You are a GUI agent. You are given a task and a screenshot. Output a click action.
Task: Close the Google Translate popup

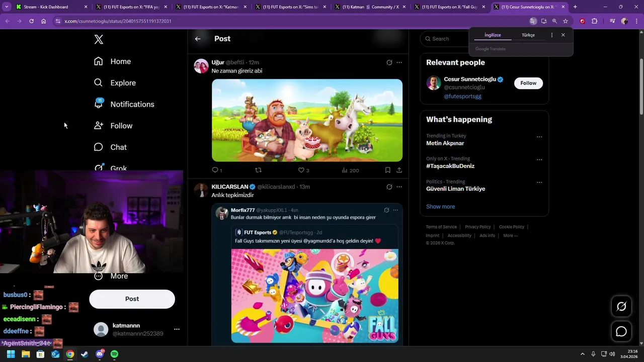[563, 35]
